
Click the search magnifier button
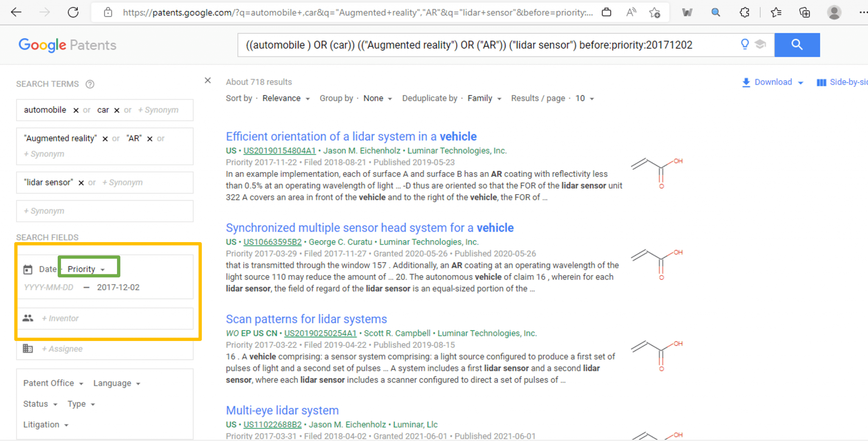(x=797, y=45)
